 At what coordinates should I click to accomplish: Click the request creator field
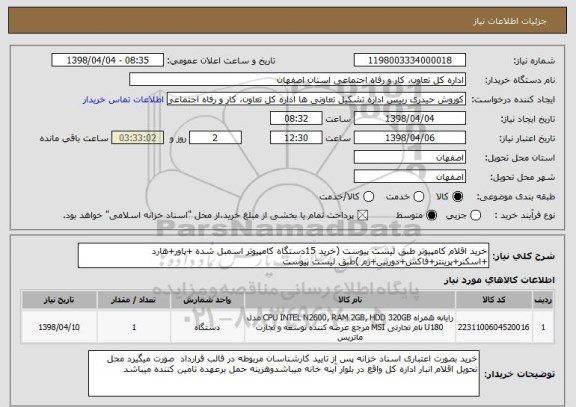click(x=316, y=99)
